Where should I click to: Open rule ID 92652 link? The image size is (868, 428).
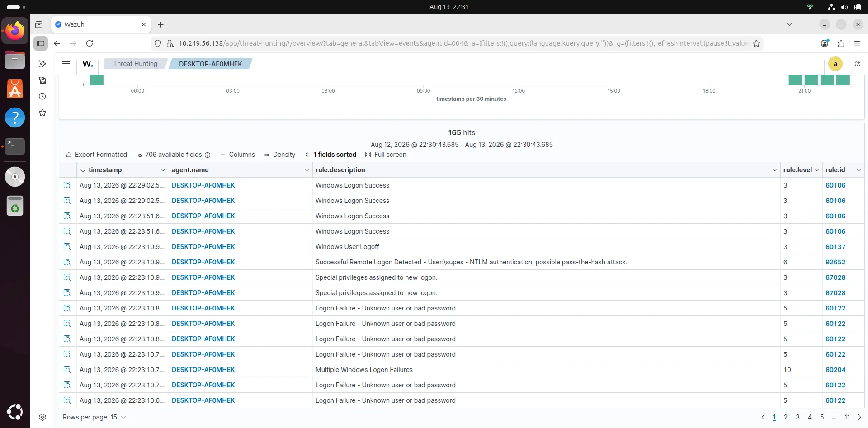tap(835, 262)
